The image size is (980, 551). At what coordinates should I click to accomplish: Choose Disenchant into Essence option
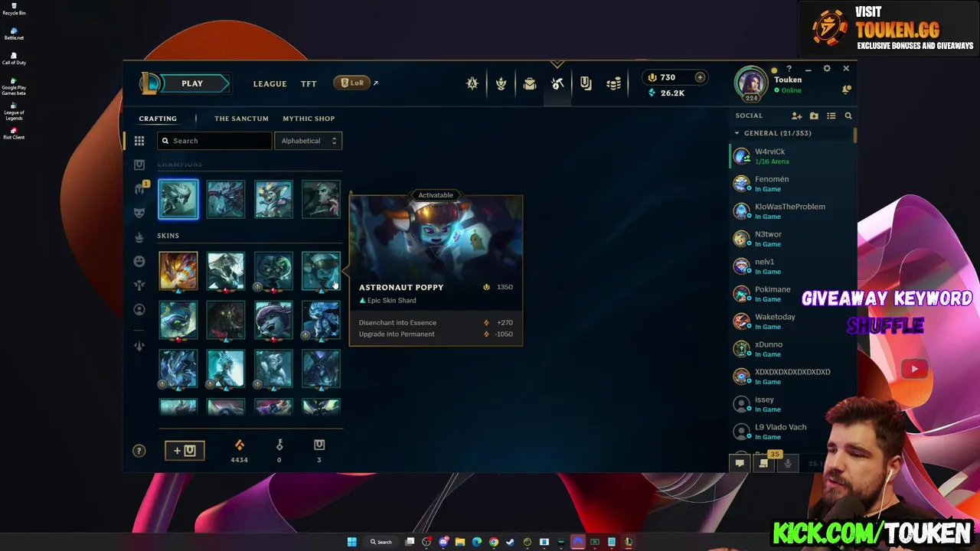436,323
